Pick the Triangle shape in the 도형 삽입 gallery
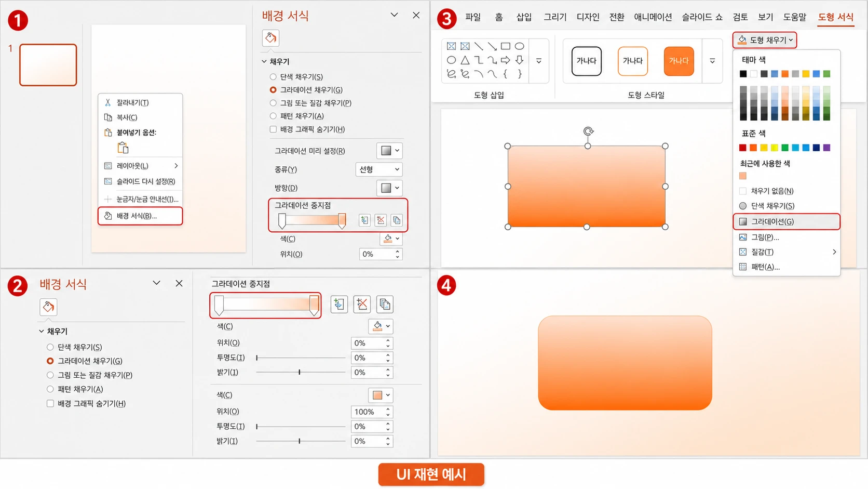This screenshot has width=868, height=489. pyautogui.click(x=465, y=60)
